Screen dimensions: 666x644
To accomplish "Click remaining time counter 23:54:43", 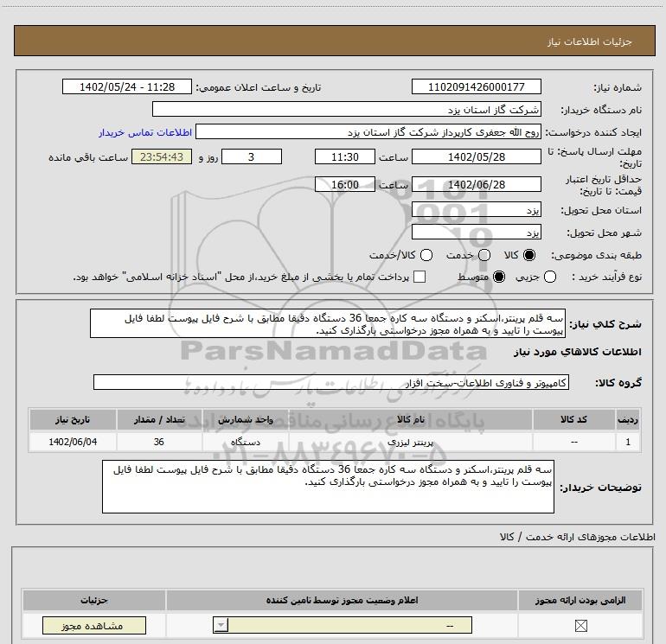I will (162, 156).
